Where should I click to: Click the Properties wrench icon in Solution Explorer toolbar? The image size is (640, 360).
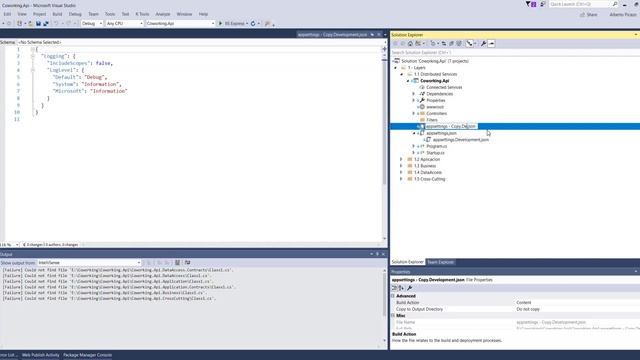click(483, 44)
